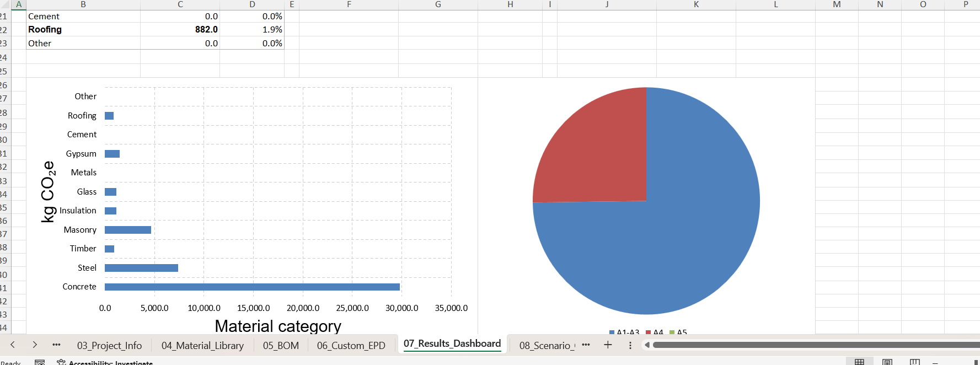Viewport: 980px width, 365px height.
Task: Switch to Page Break Preview view
Action: (x=915, y=362)
